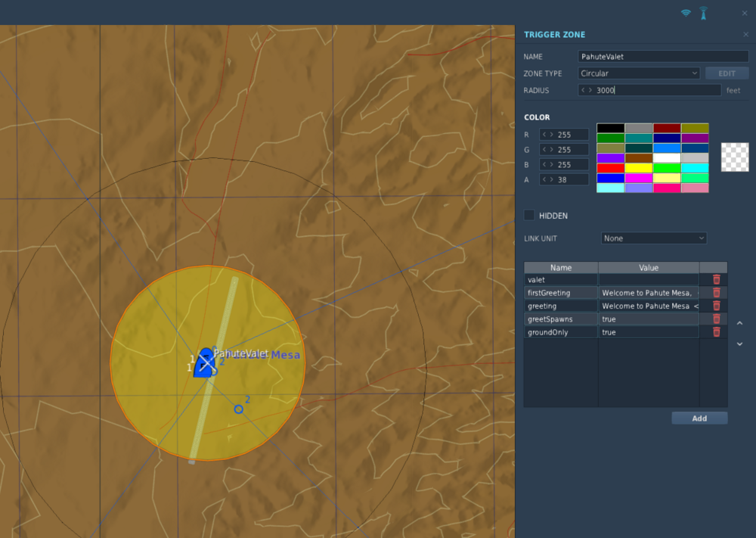Delete the valet property row
Screen dimensions: 756x538
coord(717,279)
